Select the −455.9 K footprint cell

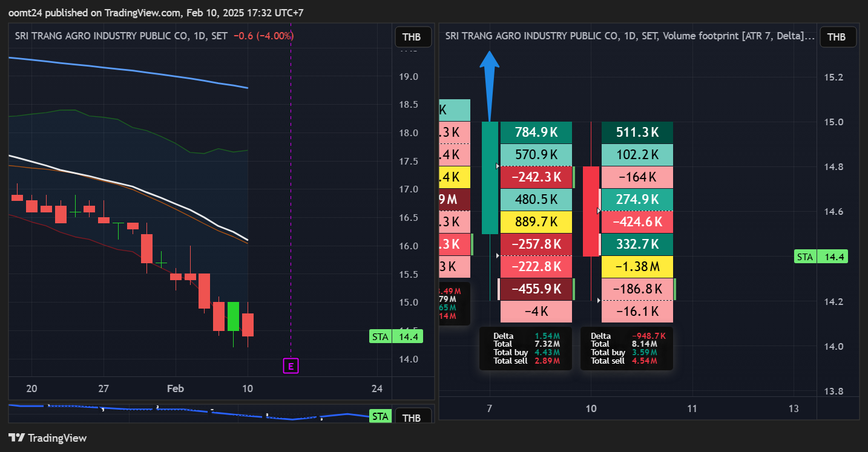[x=536, y=289]
